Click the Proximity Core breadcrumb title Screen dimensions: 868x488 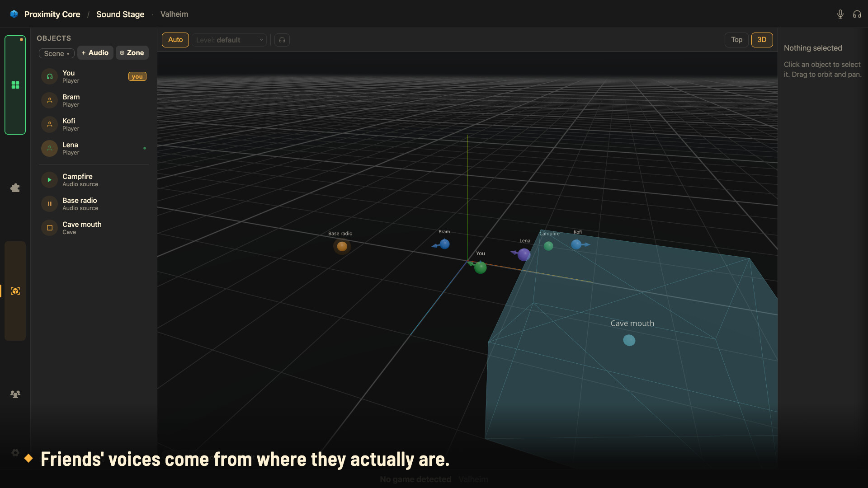52,14
